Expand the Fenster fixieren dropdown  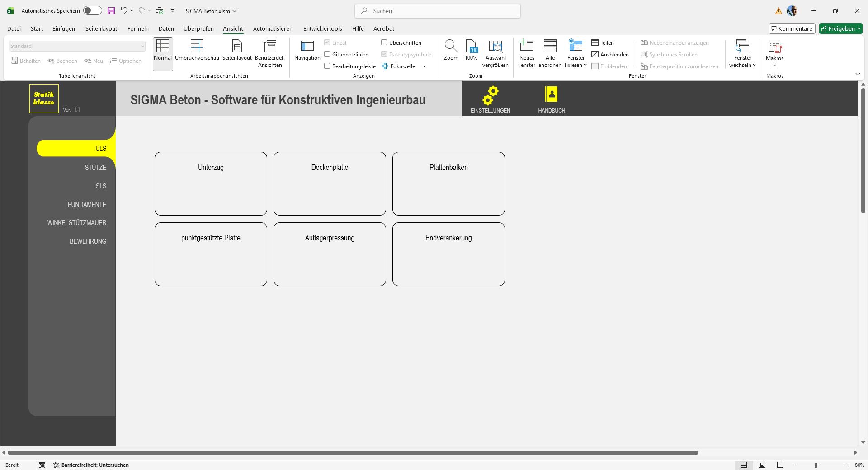point(576,65)
